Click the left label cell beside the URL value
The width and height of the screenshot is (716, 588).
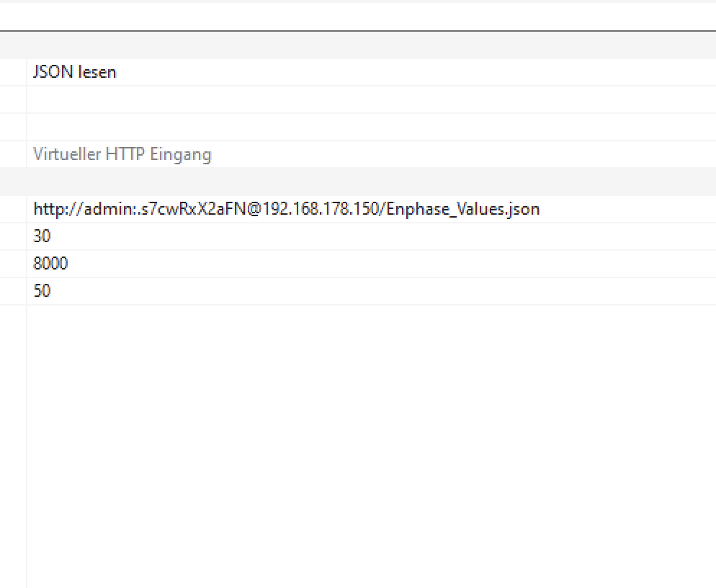click(x=12, y=209)
